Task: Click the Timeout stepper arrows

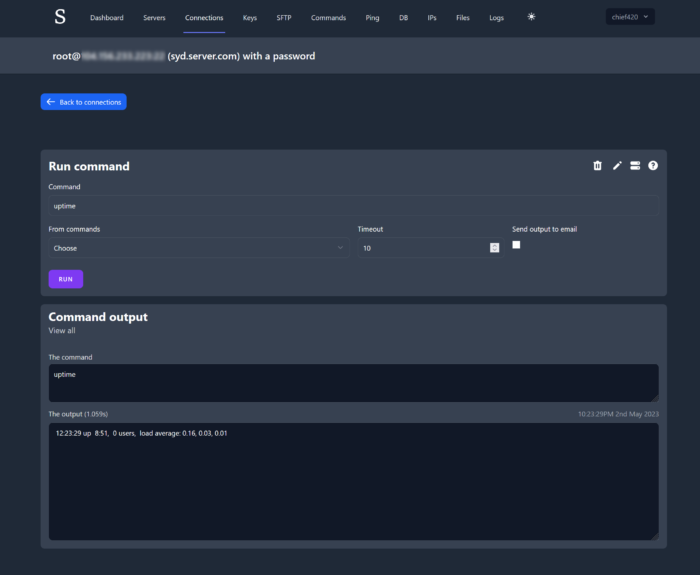Action: tap(494, 248)
